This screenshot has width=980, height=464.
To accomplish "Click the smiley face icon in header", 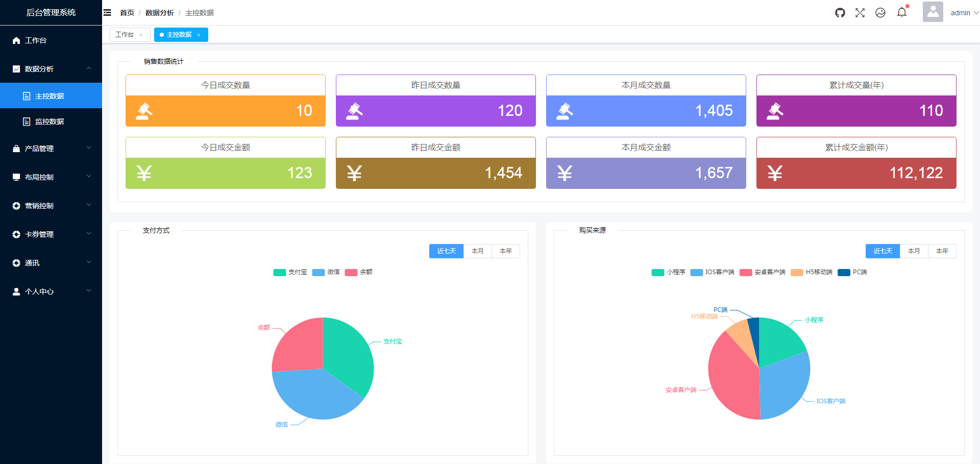I will click(880, 12).
